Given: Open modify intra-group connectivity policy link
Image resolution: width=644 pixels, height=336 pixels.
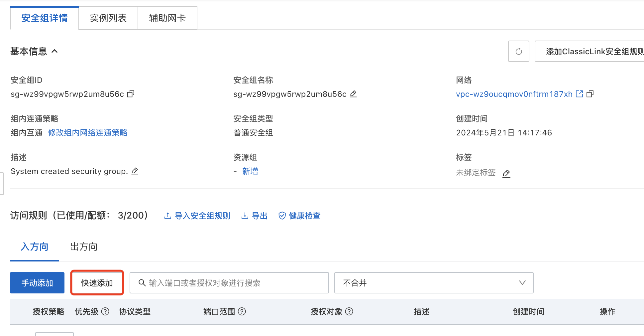Looking at the screenshot, I should [x=88, y=133].
